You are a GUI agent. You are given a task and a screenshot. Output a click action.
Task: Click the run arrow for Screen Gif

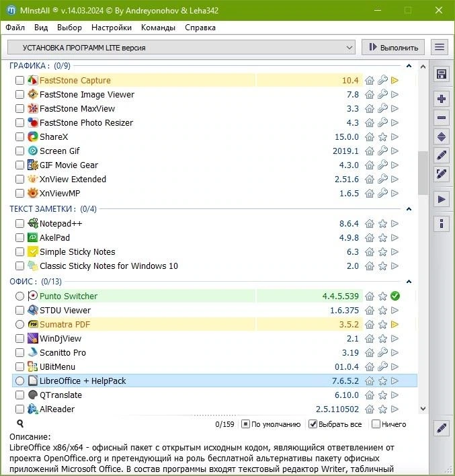click(x=395, y=151)
